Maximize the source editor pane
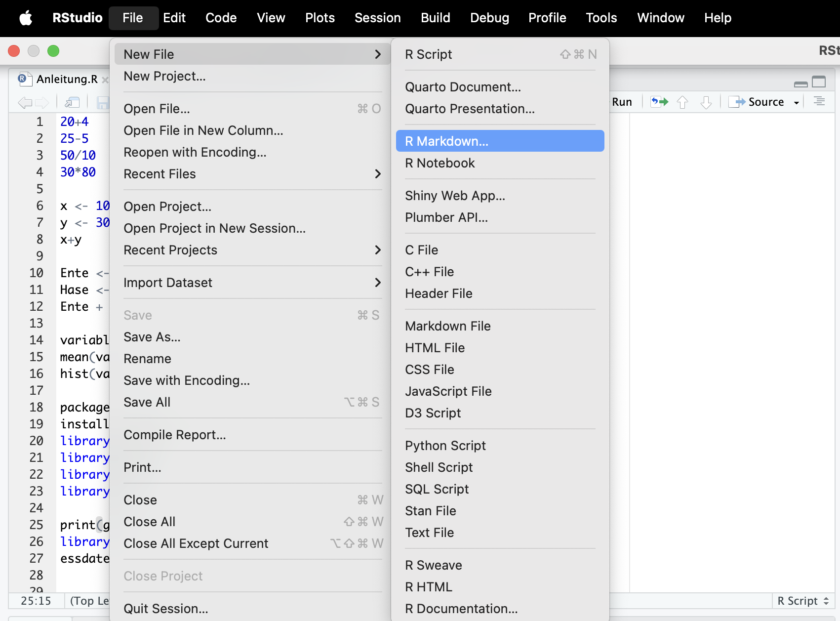Screen dimensions: 840x621 tap(819, 82)
